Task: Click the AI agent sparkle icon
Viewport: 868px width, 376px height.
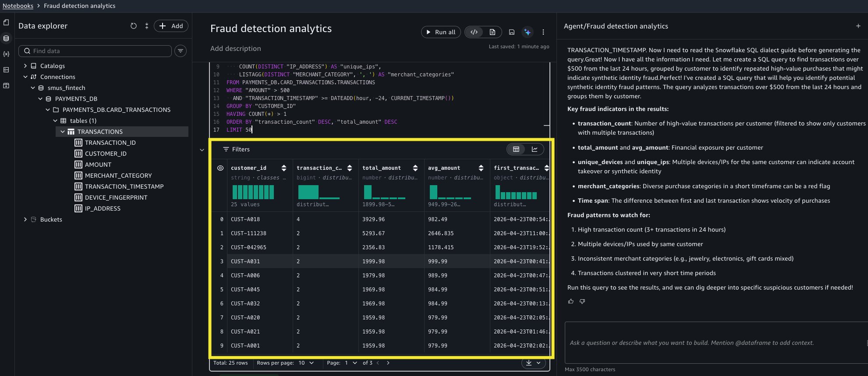Action: pos(528,32)
